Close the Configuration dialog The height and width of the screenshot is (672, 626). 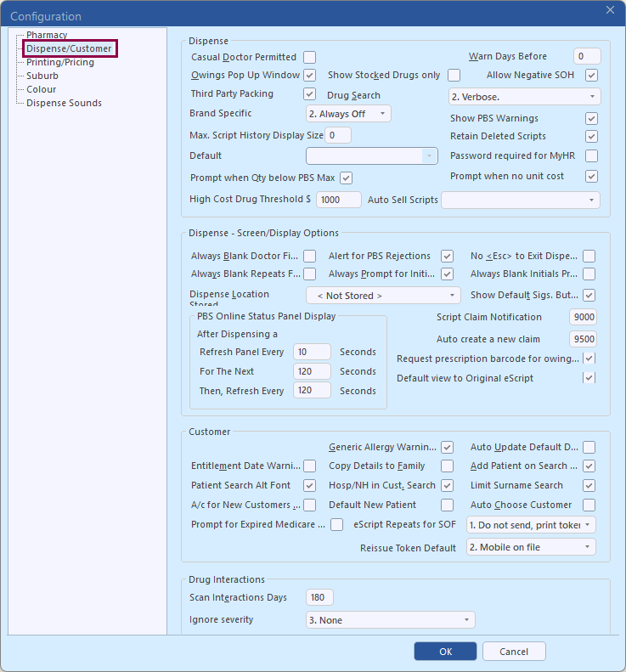pos(610,10)
